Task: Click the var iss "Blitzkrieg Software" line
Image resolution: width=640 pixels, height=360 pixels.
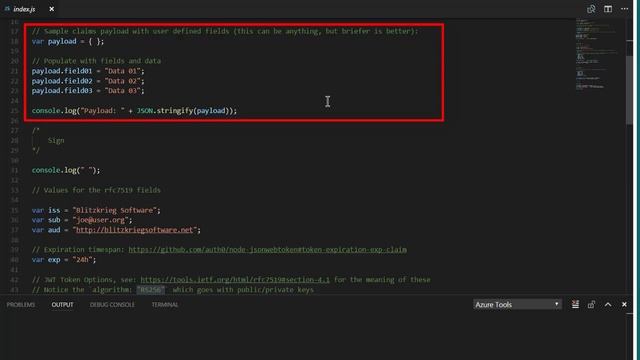Action: pos(96,211)
